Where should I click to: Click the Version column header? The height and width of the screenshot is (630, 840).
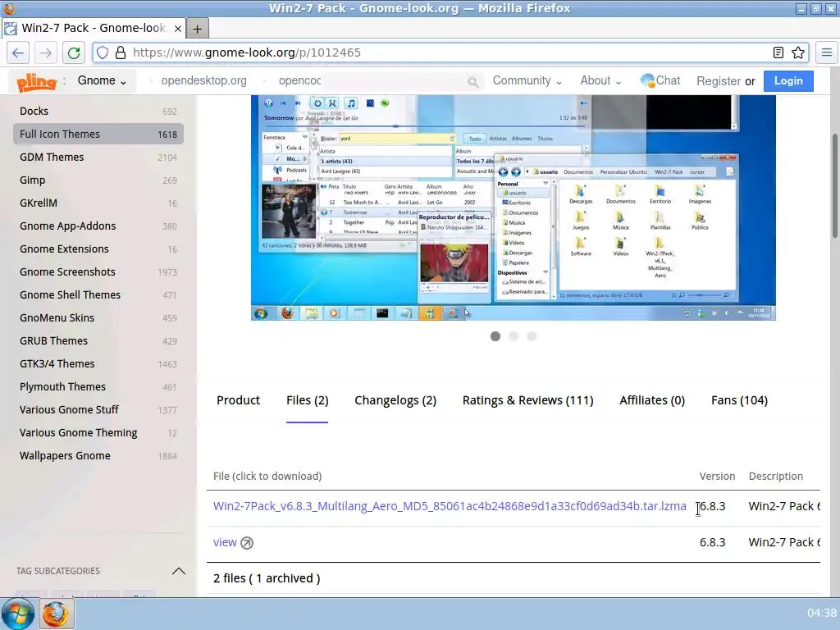[x=717, y=477]
